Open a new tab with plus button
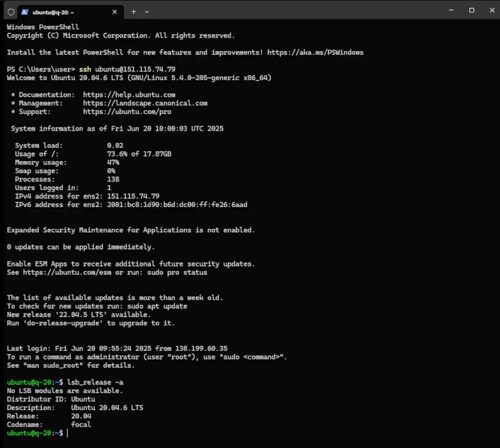Screen dimensions: 500x448 134,12
